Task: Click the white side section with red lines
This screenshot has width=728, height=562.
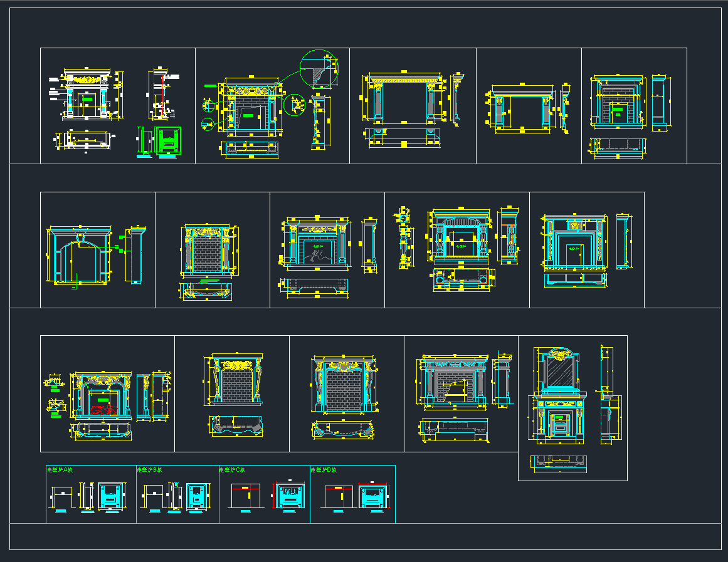Action: coord(159,95)
